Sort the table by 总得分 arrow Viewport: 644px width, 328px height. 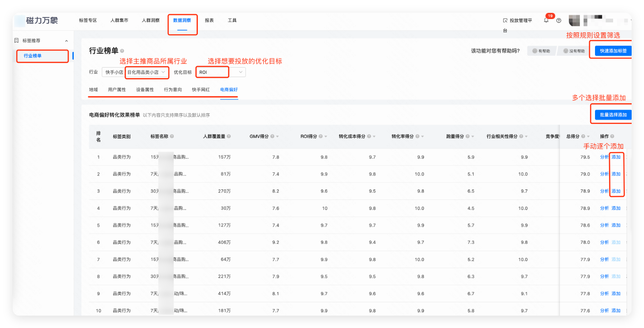(595, 137)
